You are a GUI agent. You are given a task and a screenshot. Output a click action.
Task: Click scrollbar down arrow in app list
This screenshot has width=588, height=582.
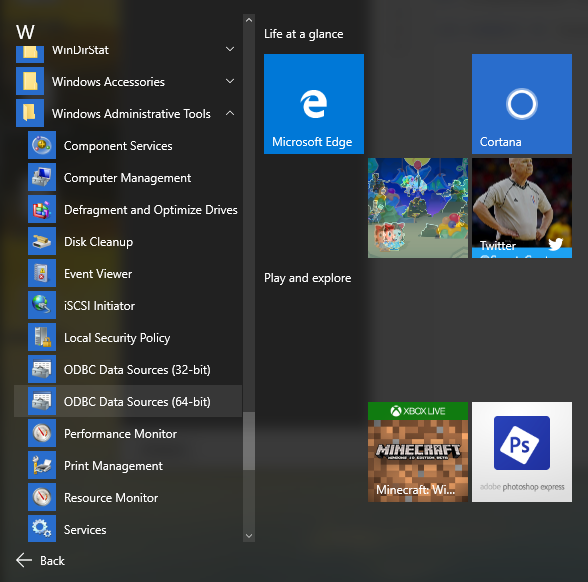click(249, 536)
